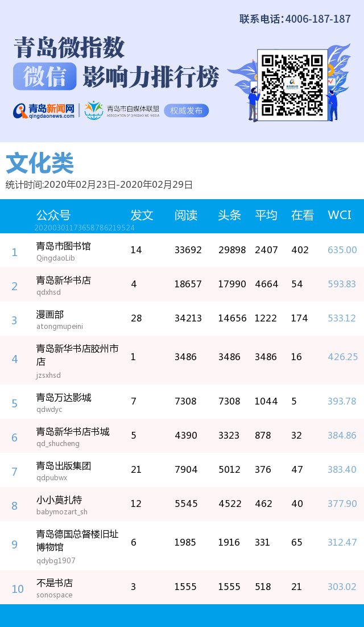Open the 青岛万达影城 account entry
This screenshot has height=627, width=364.
[x=63, y=398]
